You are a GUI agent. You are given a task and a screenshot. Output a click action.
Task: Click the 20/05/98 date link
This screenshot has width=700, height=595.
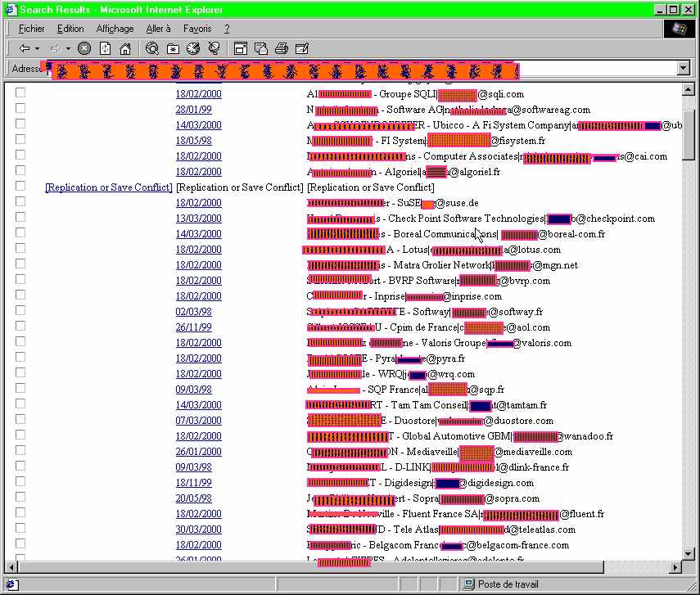coord(193,498)
